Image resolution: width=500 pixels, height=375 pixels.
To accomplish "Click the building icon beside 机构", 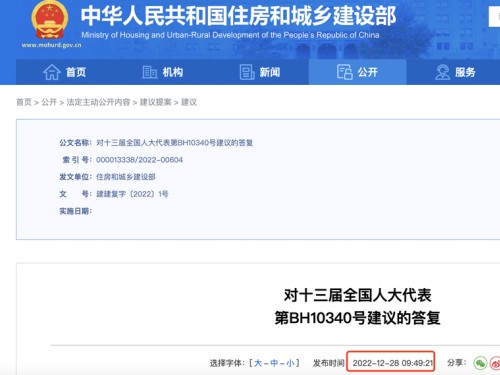I will 150,72.
